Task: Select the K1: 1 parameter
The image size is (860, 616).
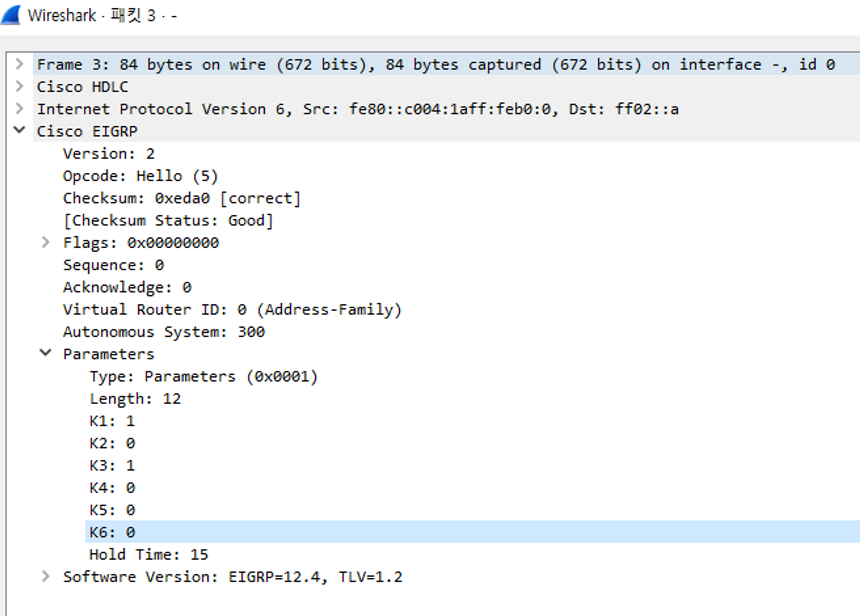Action: coord(112,421)
